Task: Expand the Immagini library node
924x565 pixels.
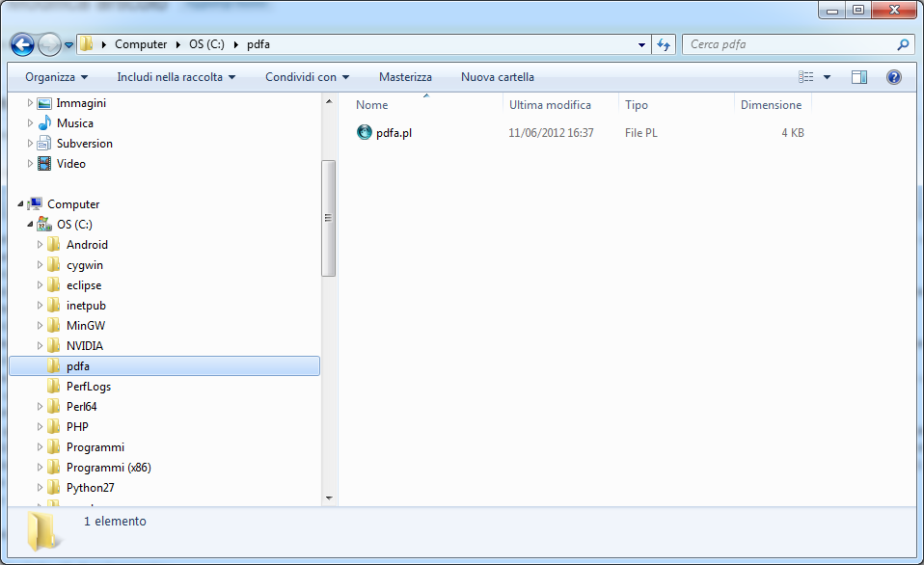Action: pos(31,103)
